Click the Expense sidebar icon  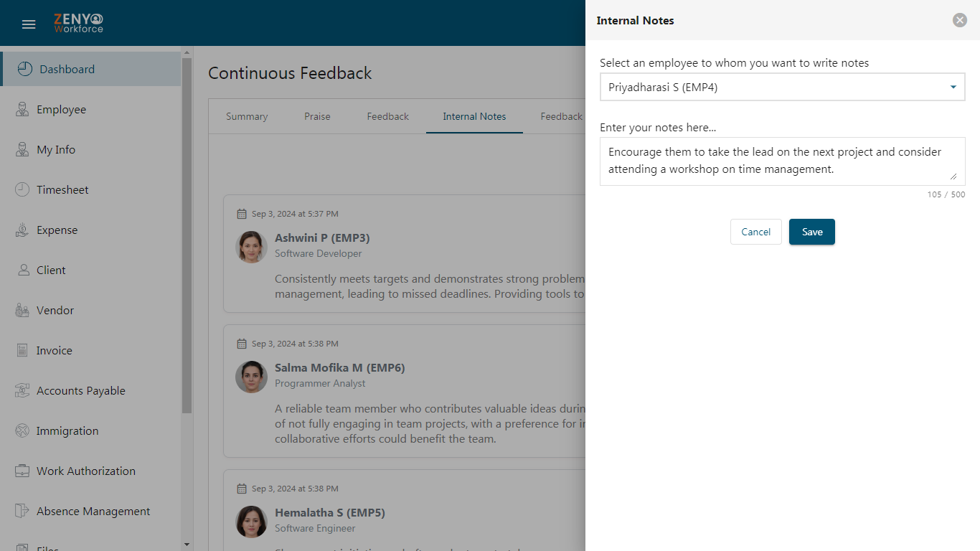point(22,230)
